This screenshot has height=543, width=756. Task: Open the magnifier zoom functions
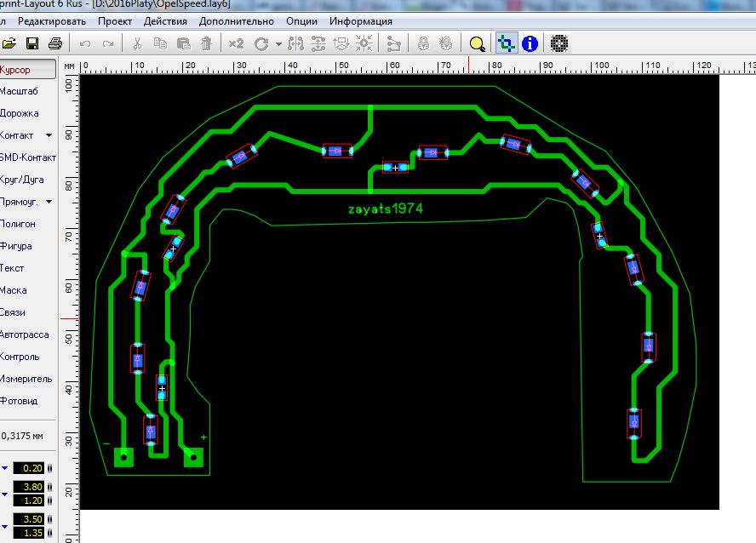[x=477, y=44]
